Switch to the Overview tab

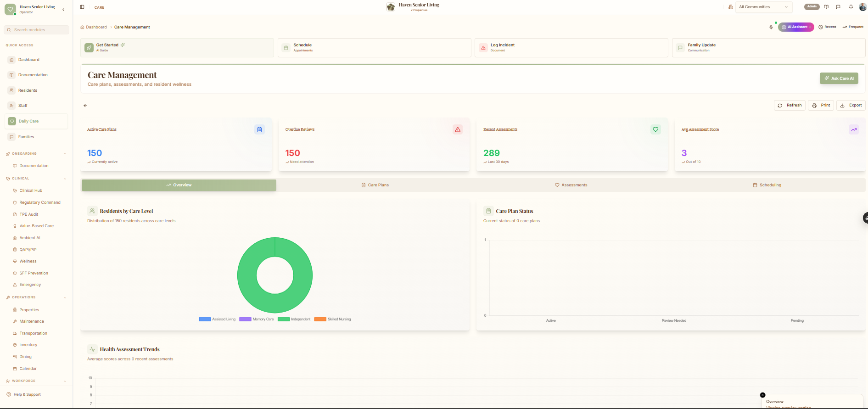[x=179, y=185]
